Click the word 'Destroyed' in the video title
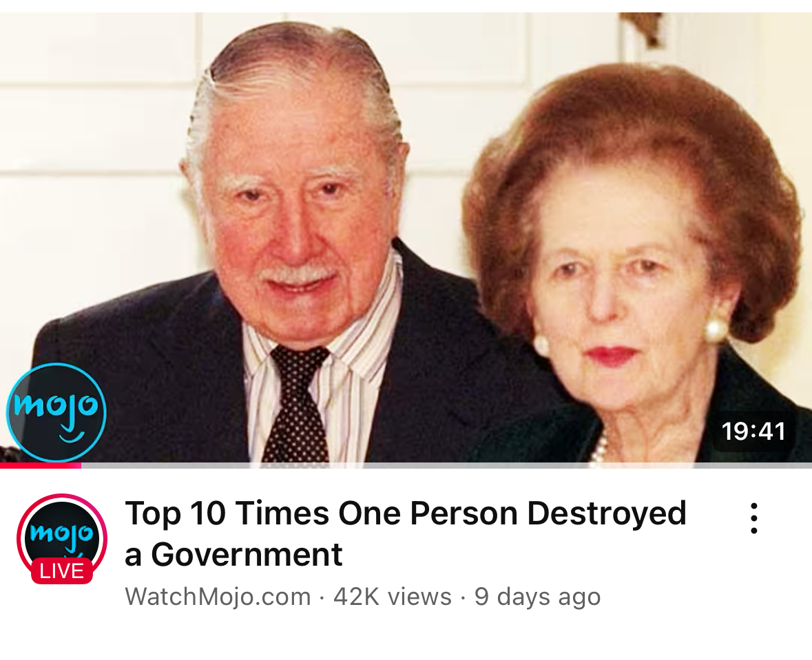812x660 pixels. pos(607,513)
